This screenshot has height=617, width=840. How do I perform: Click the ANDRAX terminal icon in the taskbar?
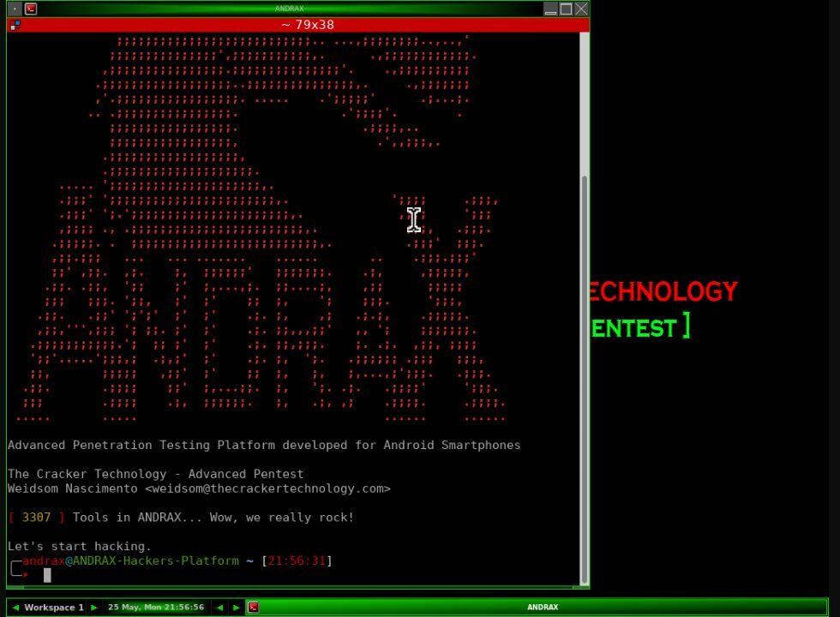tap(254, 607)
